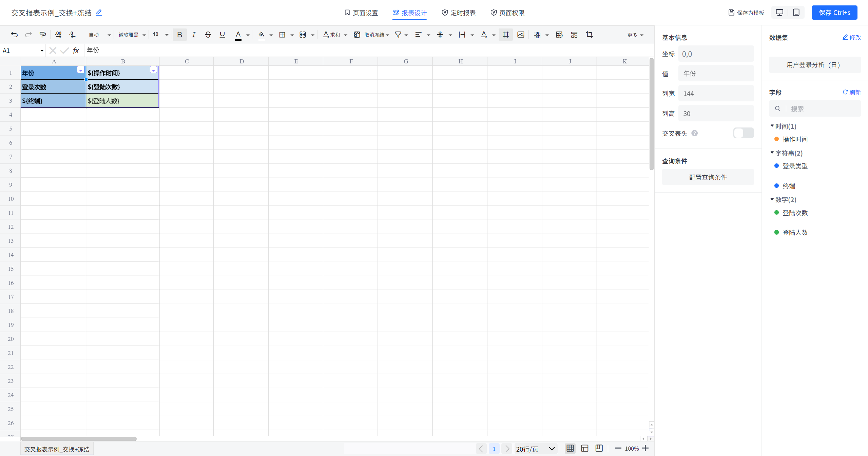Click the sum function icon
This screenshot has width=868, height=456.
point(331,35)
